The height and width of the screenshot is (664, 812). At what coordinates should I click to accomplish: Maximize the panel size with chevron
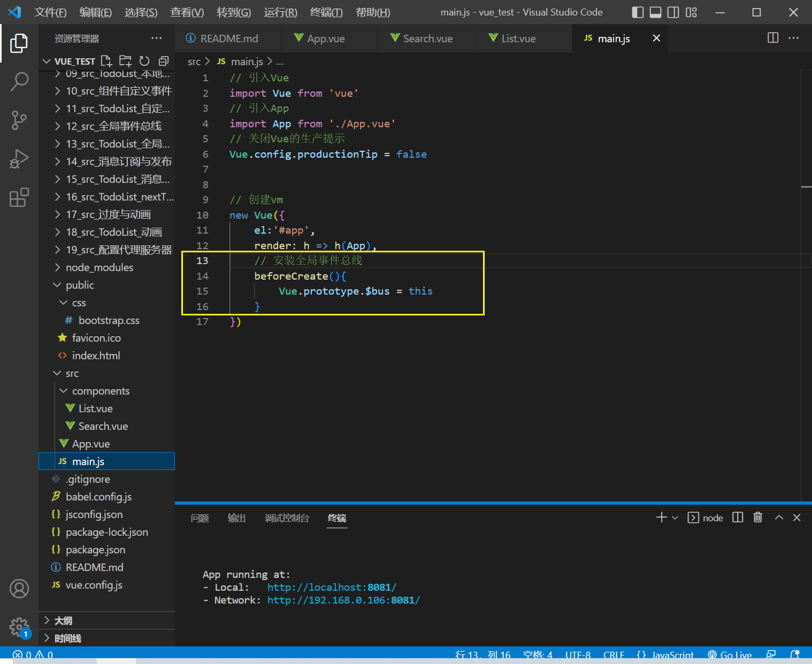779,518
